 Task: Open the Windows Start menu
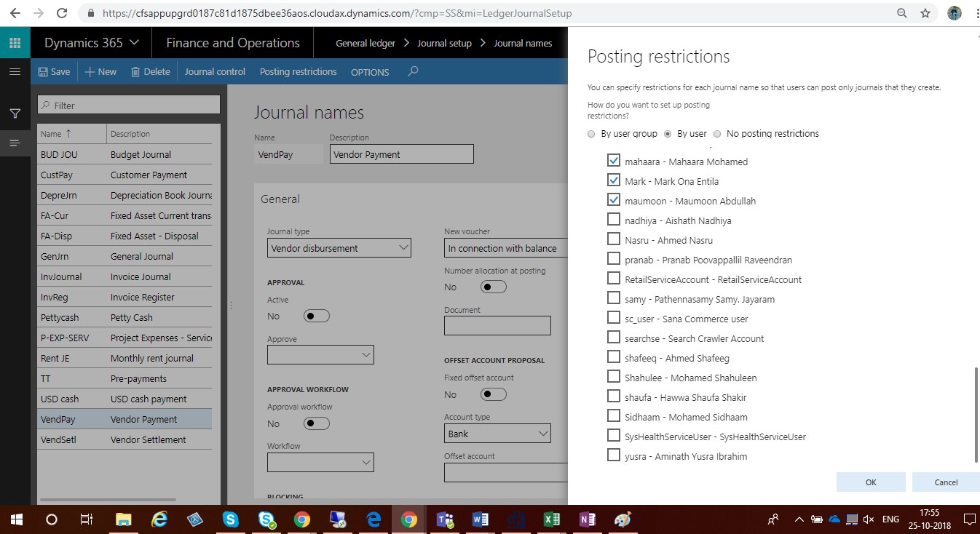(16, 519)
